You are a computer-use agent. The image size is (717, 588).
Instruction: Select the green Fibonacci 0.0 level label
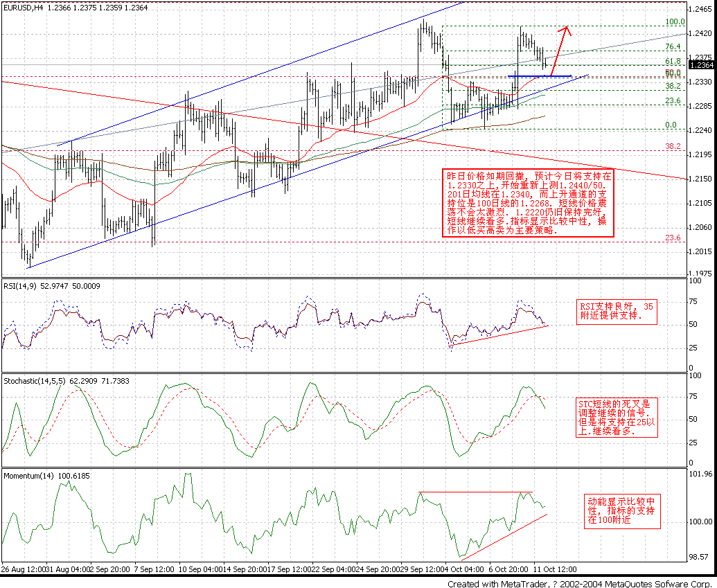[671, 125]
